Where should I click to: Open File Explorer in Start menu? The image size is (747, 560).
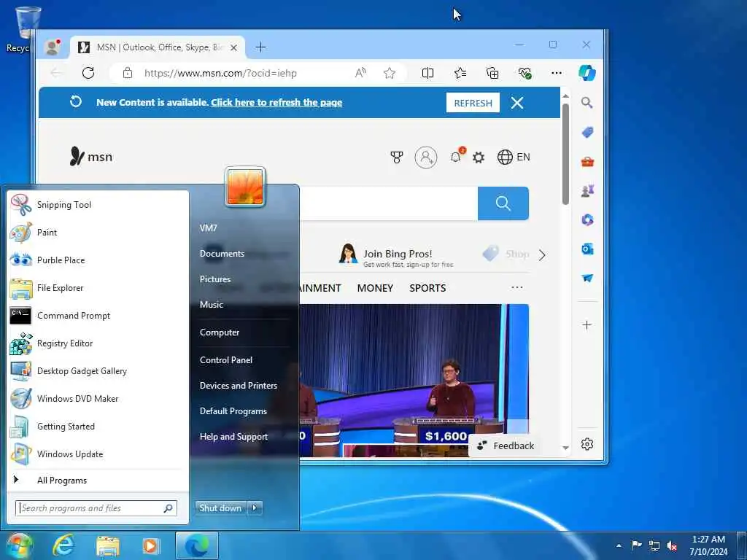[x=98, y=287]
